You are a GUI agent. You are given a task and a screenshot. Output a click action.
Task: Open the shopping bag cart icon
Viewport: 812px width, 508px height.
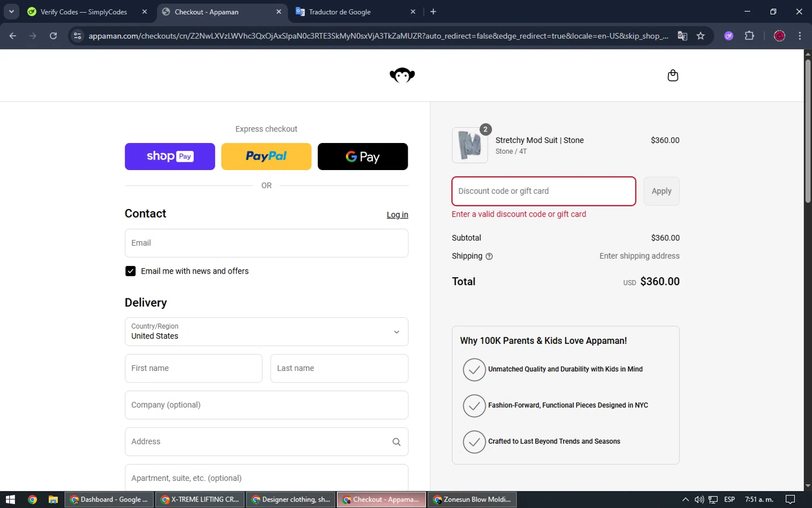(x=673, y=75)
